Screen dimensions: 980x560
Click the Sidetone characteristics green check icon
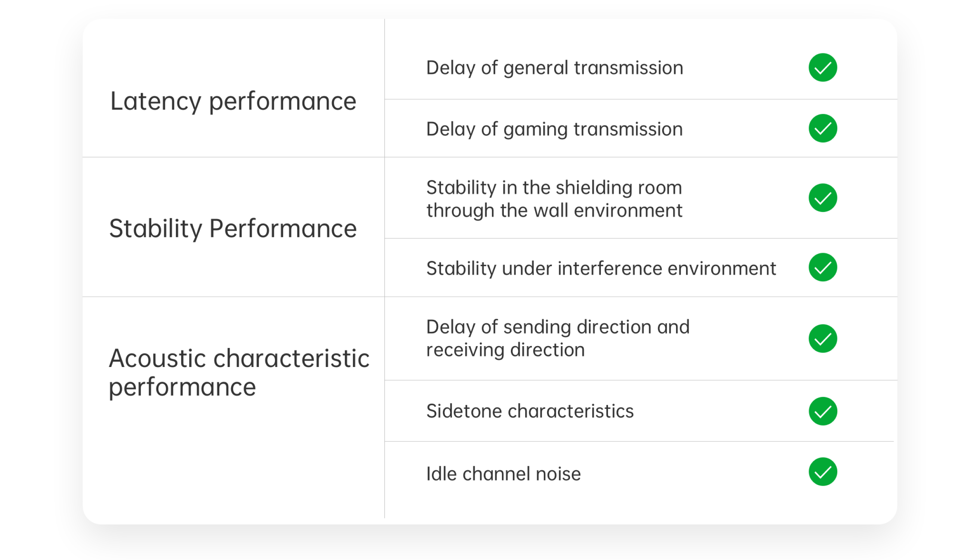point(823,411)
